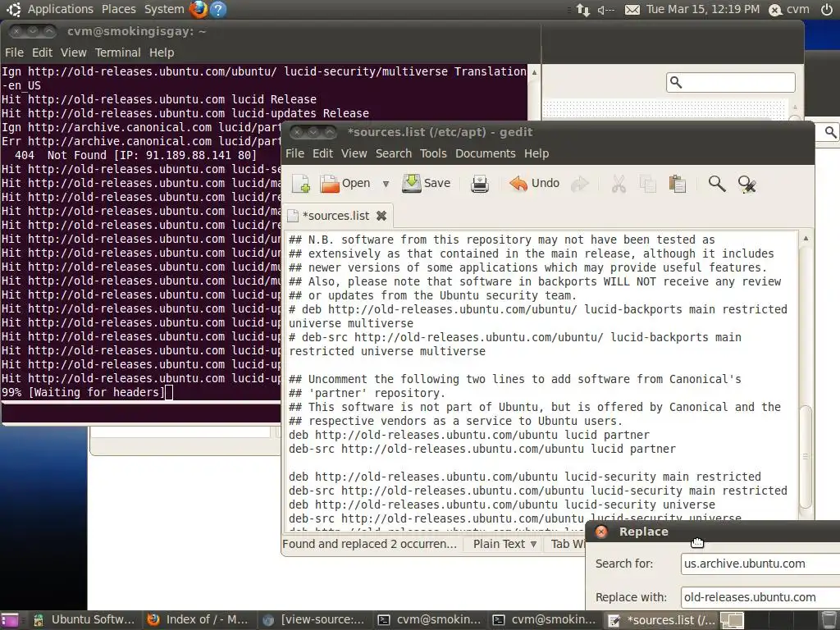Viewport: 840px width, 630px height.
Task: Click the show desktop icon in bottom panel
Action: click(10, 620)
